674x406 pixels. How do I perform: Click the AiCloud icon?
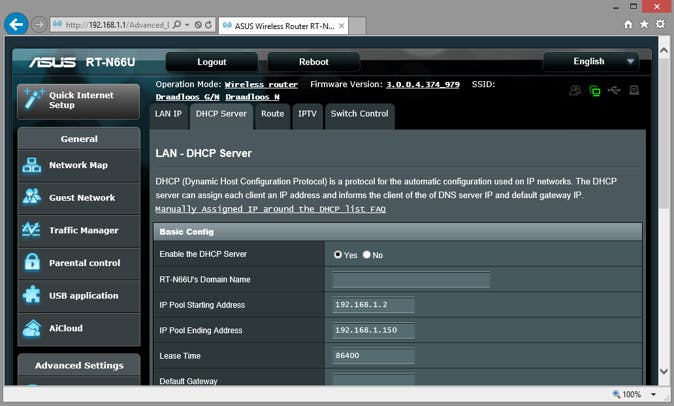click(x=32, y=328)
